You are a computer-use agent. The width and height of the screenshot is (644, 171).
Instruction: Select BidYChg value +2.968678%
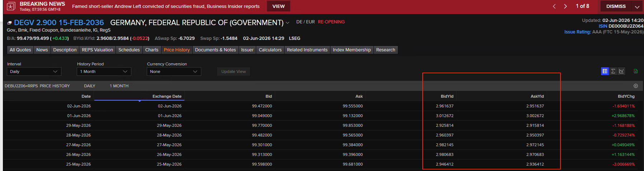[623, 116]
